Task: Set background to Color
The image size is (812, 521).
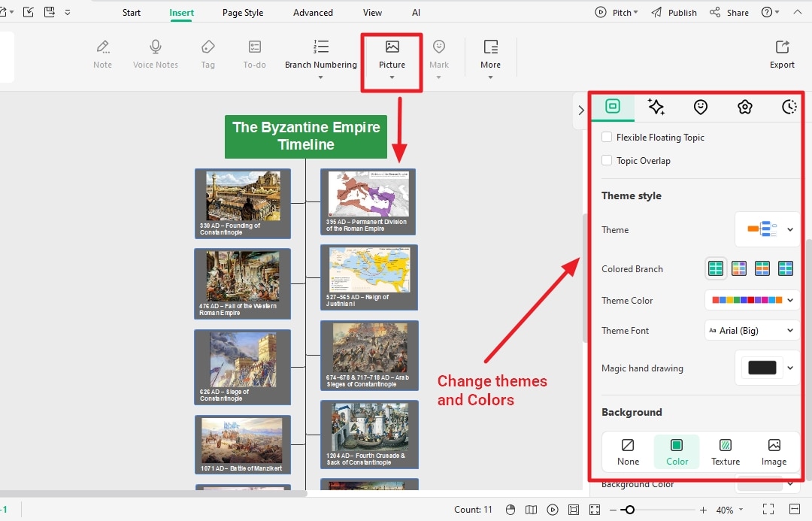Action: [677, 452]
